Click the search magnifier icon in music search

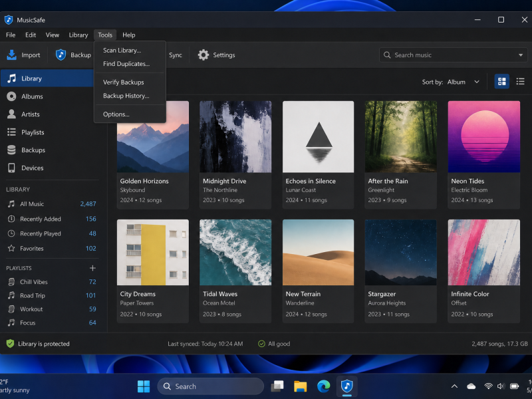click(387, 55)
